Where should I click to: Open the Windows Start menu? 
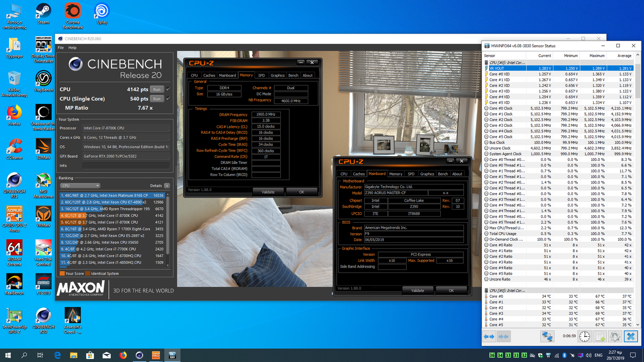(x=8, y=355)
